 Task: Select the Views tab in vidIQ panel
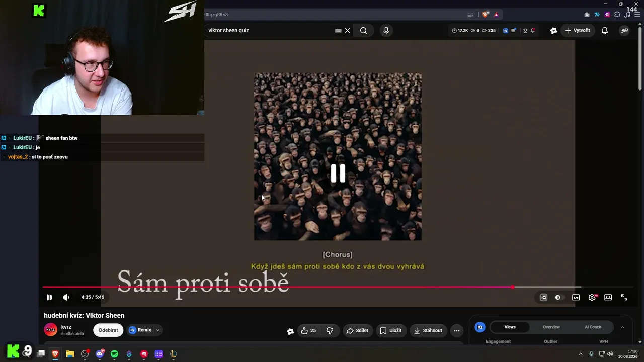tap(510, 327)
